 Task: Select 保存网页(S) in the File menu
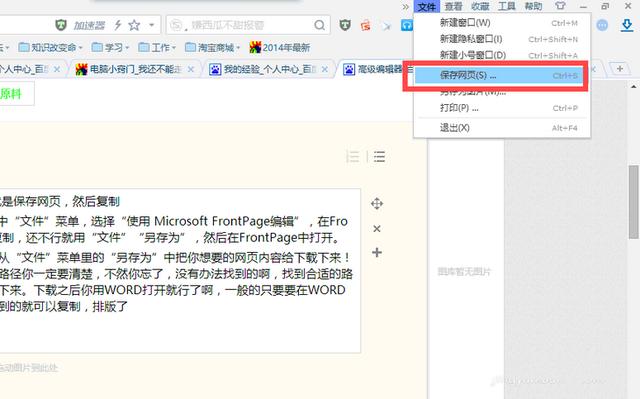[499, 76]
